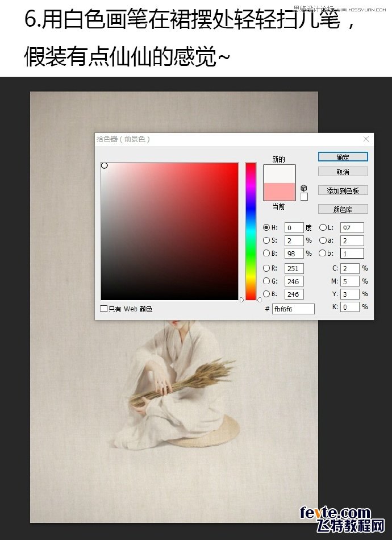This screenshot has height=540, width=392.
Task: Click the web-safe color cube warning icon
Action: pyautogui.click(x=304, y=188)
